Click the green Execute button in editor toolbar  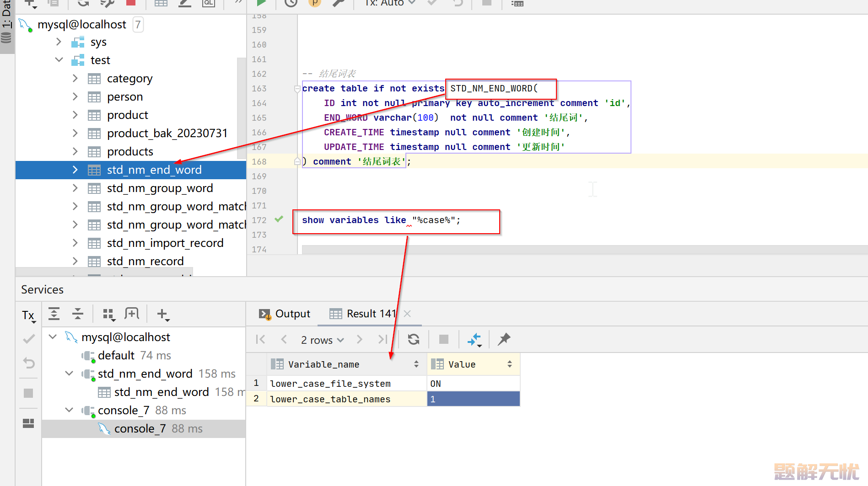(x=261, y=3)
